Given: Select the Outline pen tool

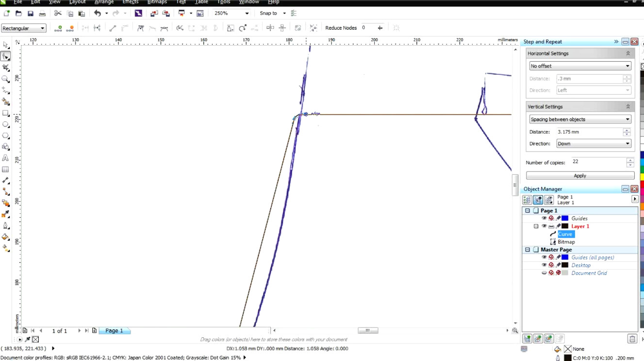Looking at the screenshot, I should 6,226.
